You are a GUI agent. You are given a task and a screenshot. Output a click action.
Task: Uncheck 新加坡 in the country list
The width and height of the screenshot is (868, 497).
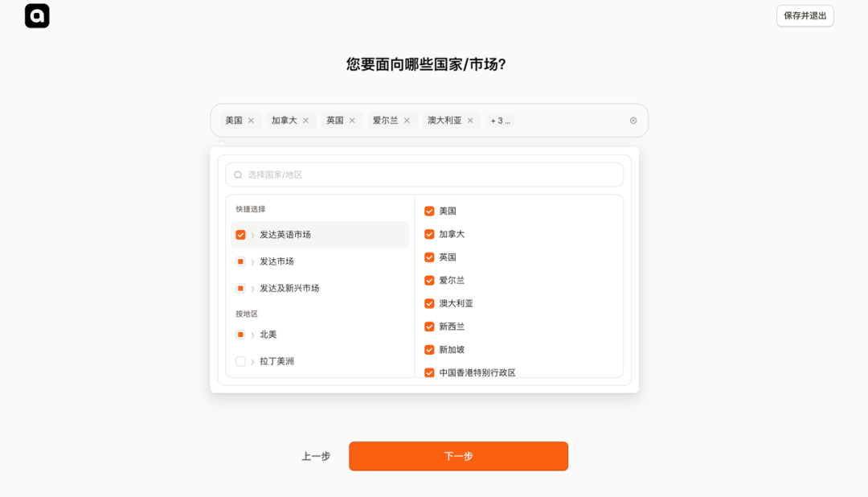pos(429,350)
